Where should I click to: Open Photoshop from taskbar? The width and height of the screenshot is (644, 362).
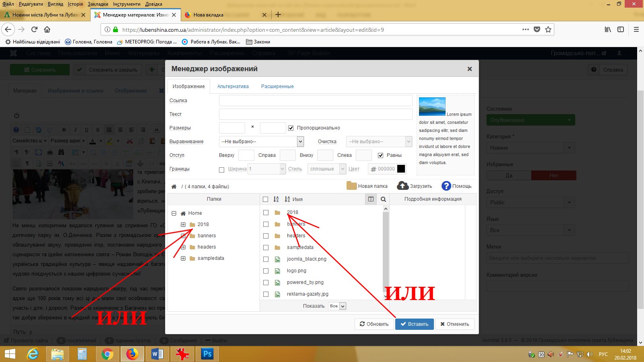[x=207, y=354]
